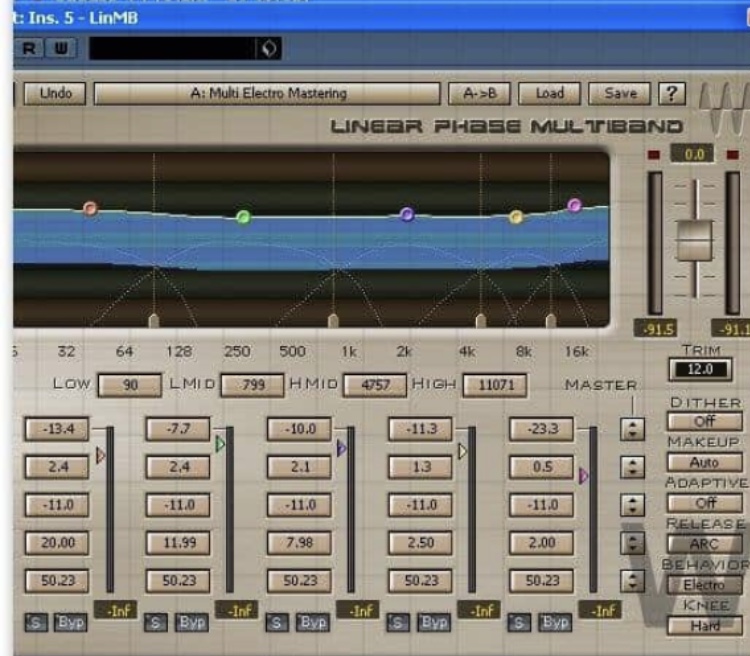Click the Trim value 12.0
Screen dimensions: 750x656
coord(700,369)
